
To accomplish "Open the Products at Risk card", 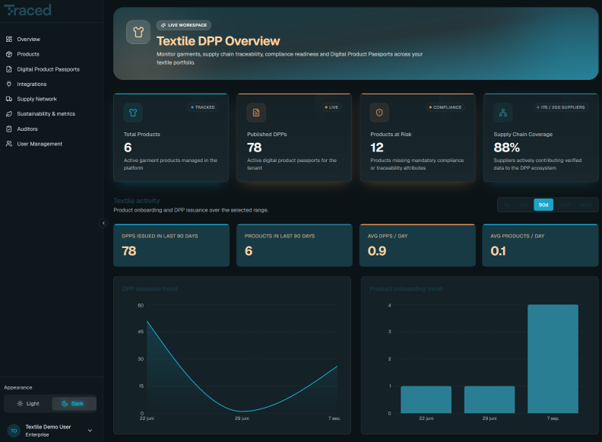I will [417, 137].
